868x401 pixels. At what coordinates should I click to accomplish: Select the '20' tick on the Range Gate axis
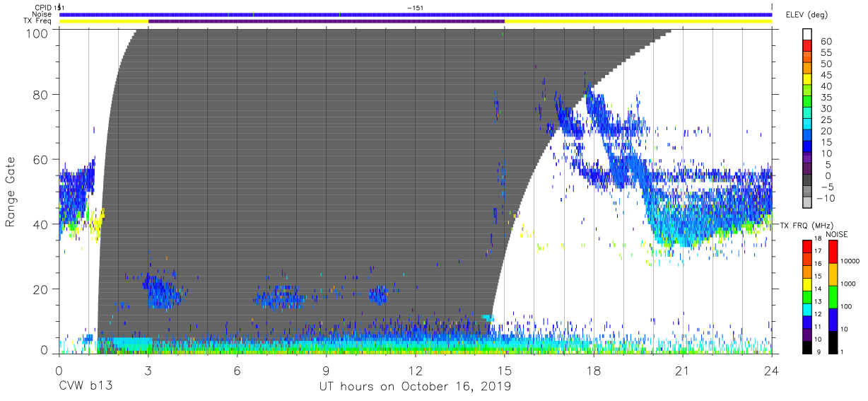(41, 289)
